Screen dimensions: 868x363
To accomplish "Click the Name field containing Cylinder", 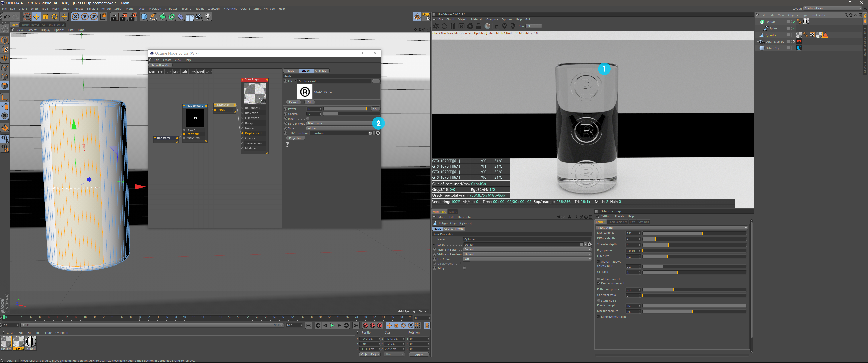I will coord(527,239).
